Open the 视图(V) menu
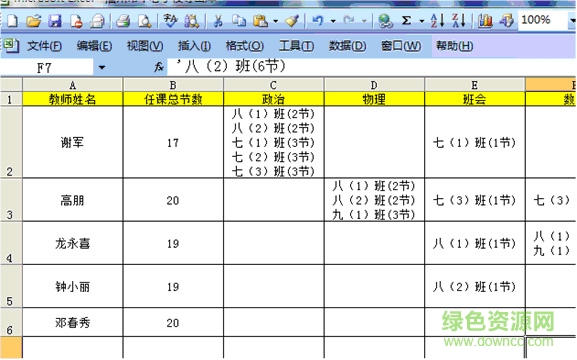Viewport: 577px width, 360px height. pyautogui.click(x=145, y=46)
